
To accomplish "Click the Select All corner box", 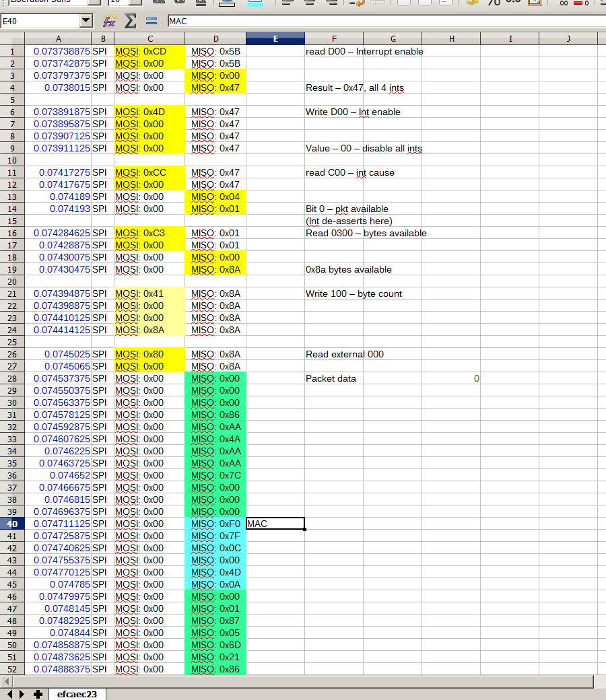I will click(x=12, y=38).
